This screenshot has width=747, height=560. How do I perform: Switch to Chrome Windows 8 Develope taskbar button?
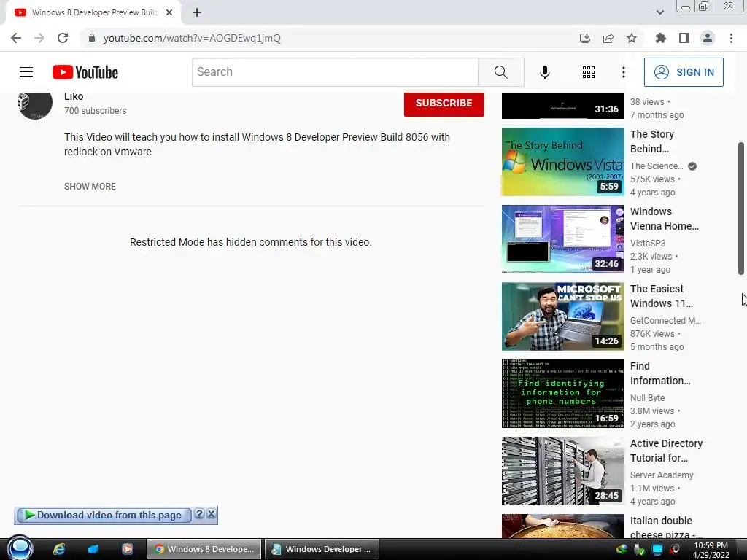tap(204, 549)
